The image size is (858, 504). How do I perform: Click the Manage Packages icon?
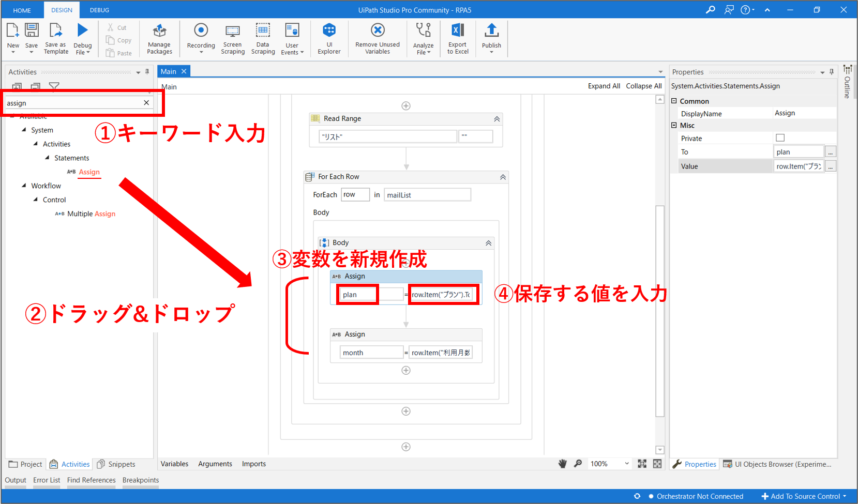(x=159, y=31)
